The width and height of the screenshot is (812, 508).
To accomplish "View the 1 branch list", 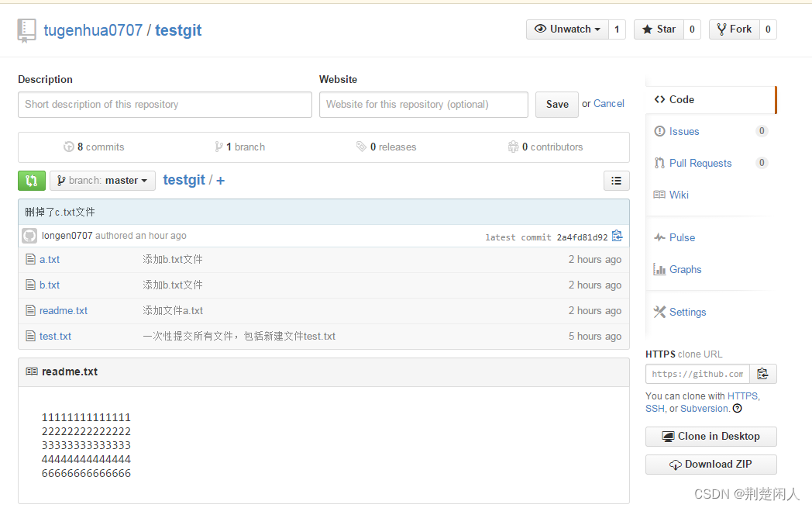I will point(239,147).
